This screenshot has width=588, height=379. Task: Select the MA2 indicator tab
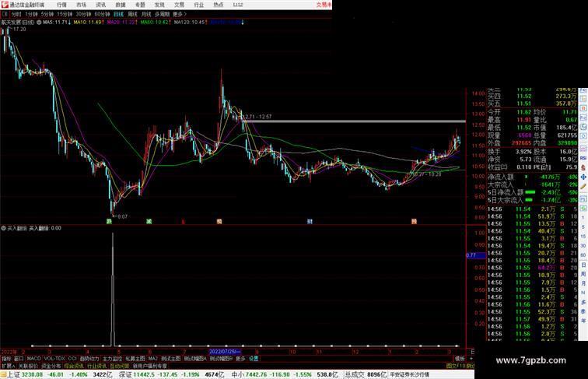click(153, 359)
